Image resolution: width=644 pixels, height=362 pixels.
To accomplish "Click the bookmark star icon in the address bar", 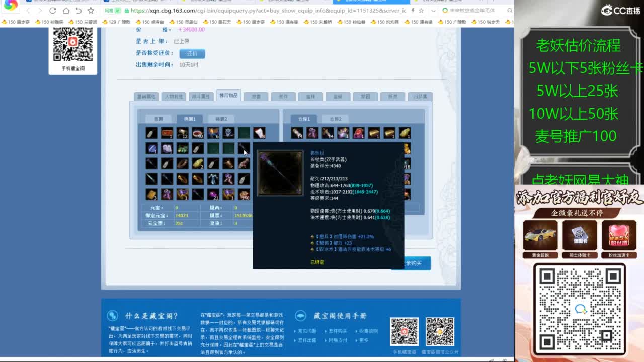I will click(x=422, y=10).
